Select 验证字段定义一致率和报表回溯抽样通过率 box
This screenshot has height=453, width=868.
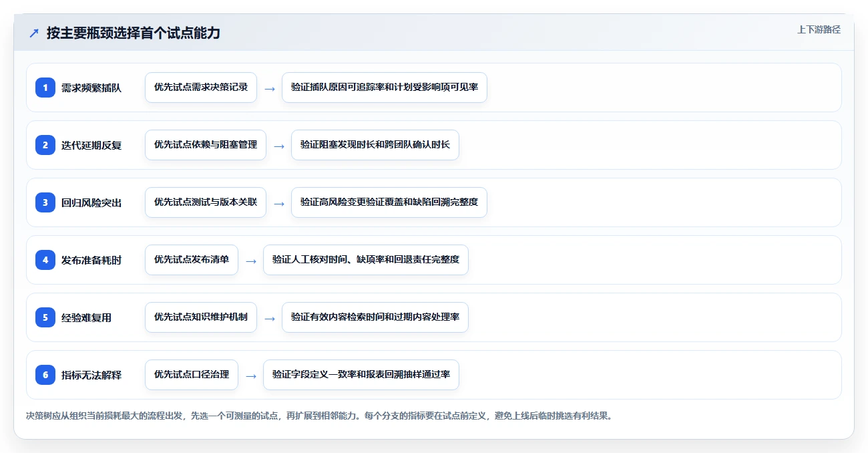point(361,375)
